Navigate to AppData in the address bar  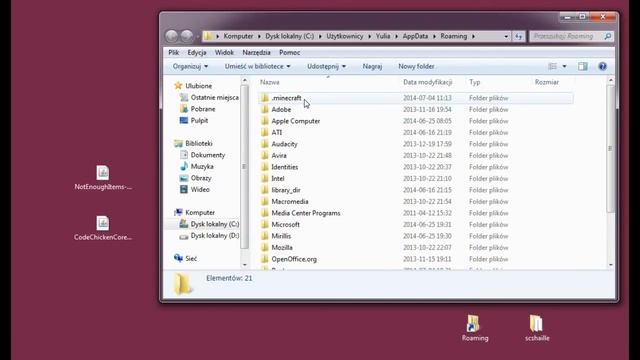point(415,36)
